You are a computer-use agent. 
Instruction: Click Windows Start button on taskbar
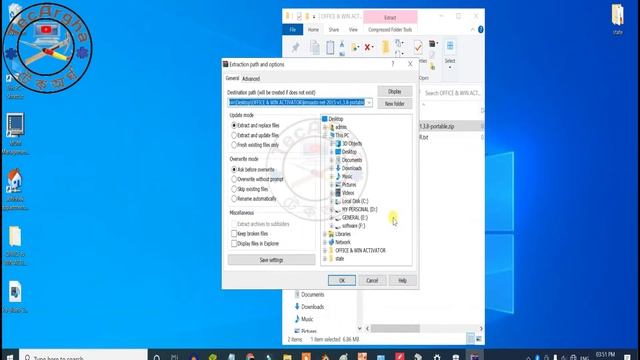point(9,357)
